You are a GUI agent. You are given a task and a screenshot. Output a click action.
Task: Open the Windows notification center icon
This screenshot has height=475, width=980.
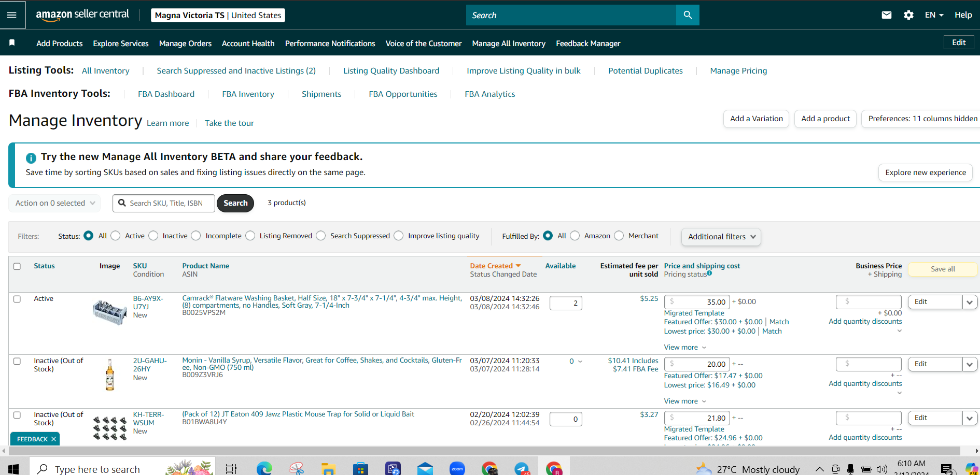tap(947, 469)
